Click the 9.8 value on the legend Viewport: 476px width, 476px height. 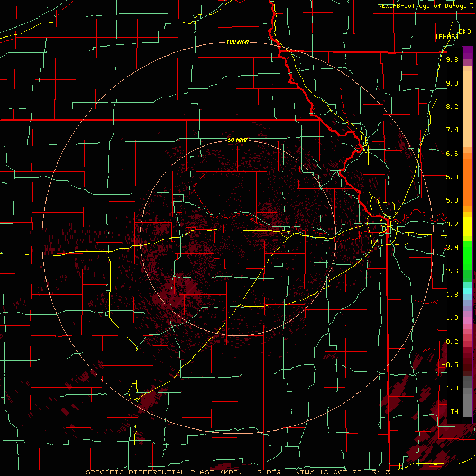click(x=452, y=59)
